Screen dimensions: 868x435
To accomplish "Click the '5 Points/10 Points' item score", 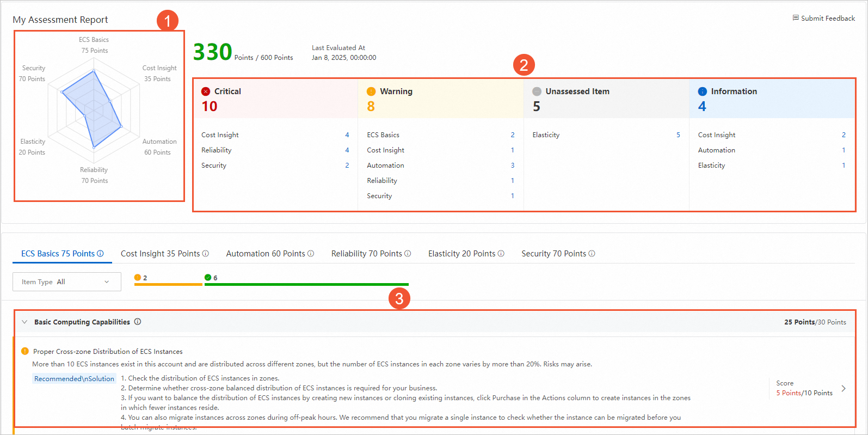I will [804, 393].
